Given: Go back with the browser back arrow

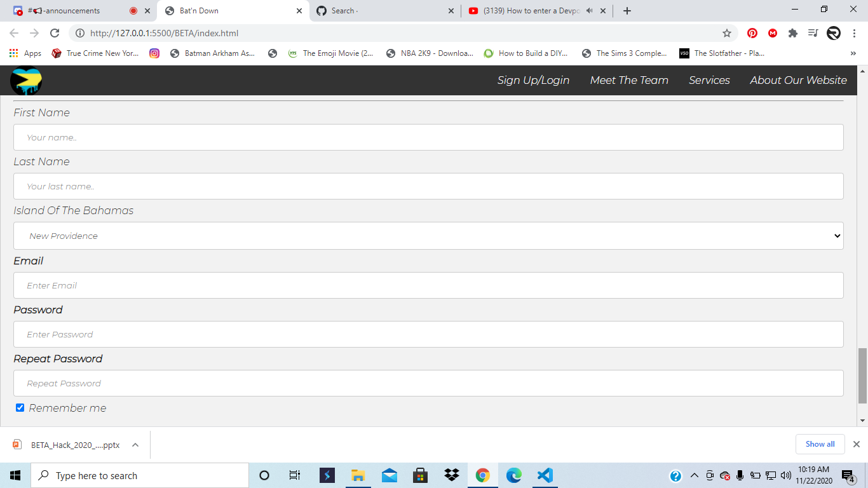Looking at the screenshot, I should (14, 33).
